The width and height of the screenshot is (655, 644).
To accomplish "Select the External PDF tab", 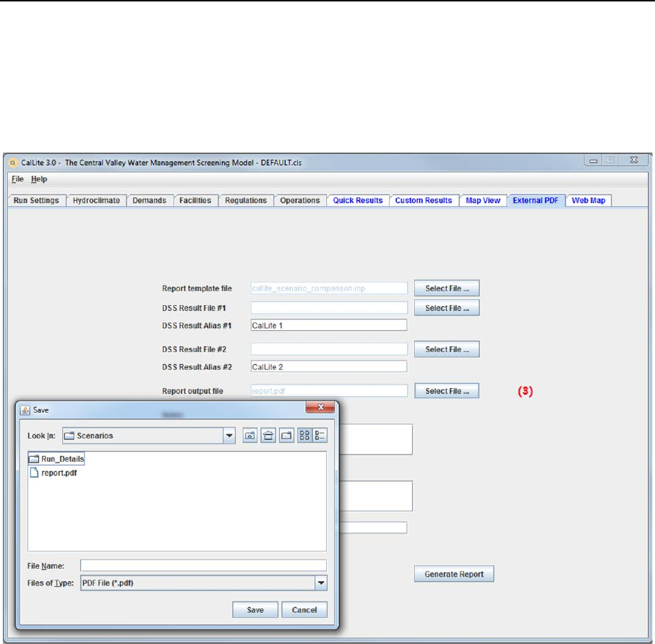I will (x=536, y=200).
